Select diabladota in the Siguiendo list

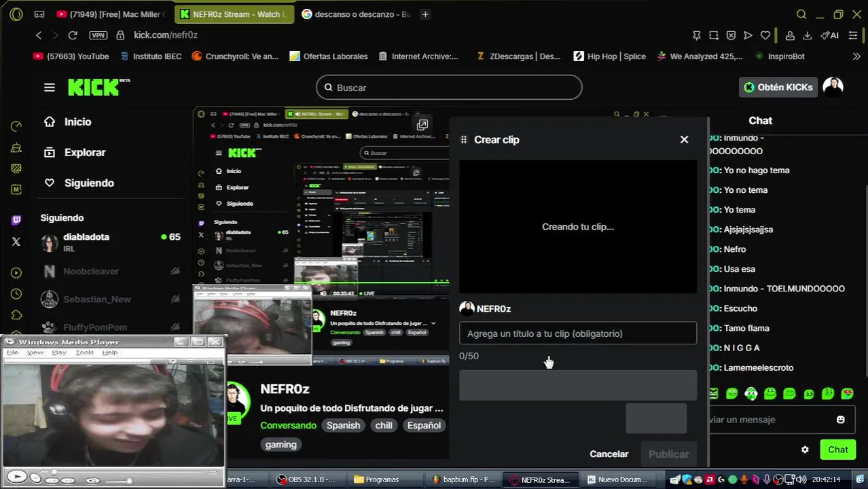pos(111,242)
